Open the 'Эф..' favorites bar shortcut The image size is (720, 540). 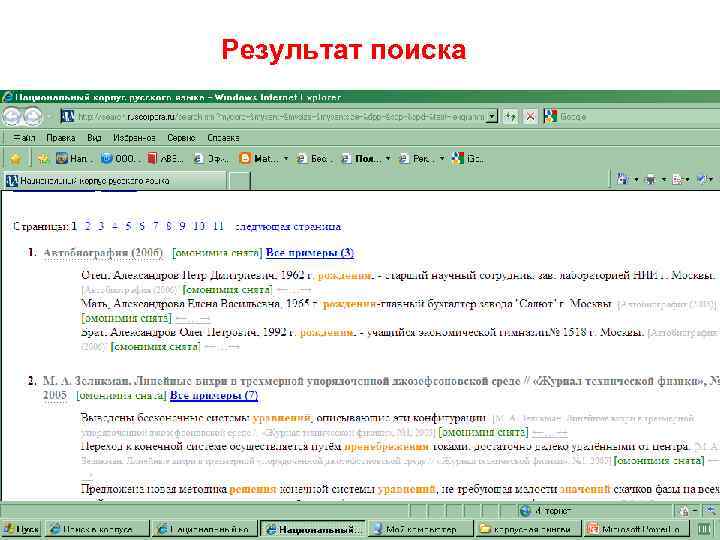(x=211, y=159)
